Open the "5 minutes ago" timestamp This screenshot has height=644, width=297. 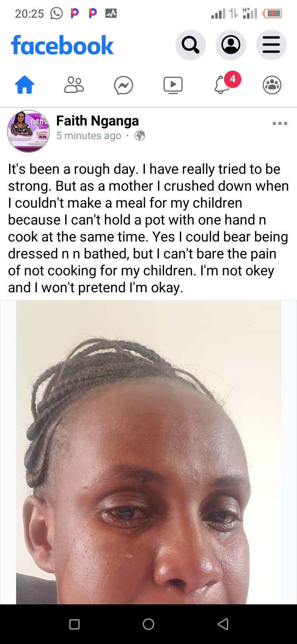[x=89, y=136]
